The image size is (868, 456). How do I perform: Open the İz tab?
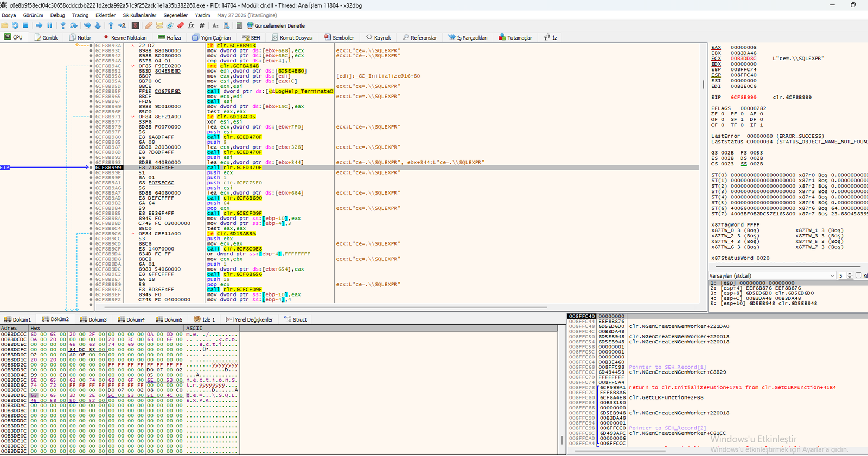click(551, 37)
